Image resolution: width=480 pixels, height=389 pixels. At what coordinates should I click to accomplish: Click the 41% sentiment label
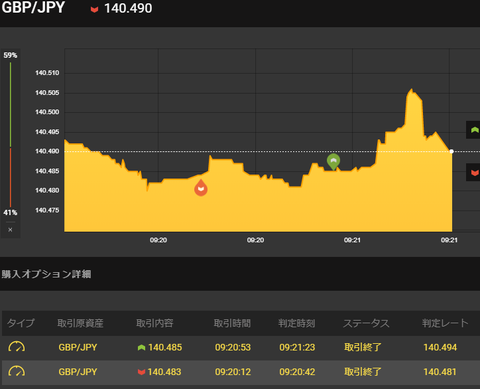click(10, 213)
